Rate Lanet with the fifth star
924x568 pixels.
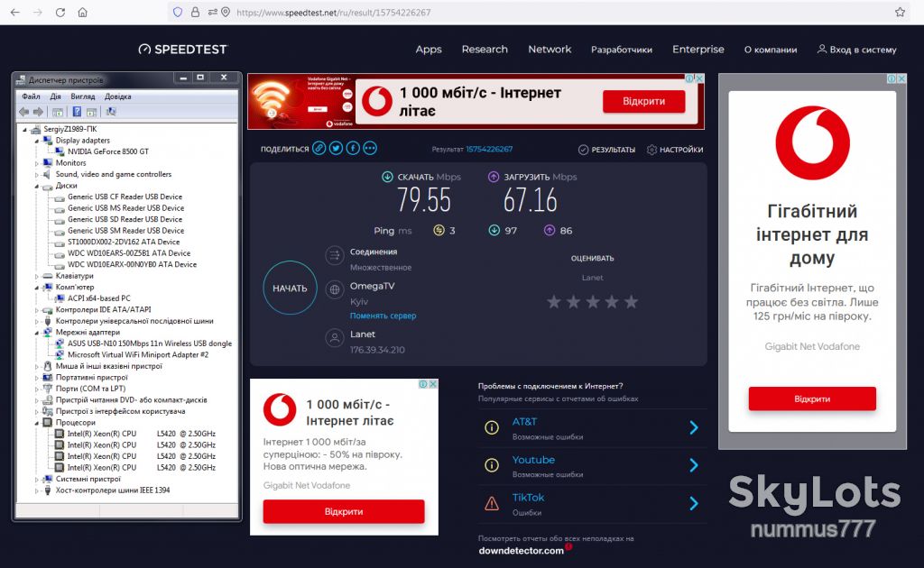pyautogui.click(x=631, y=302)
